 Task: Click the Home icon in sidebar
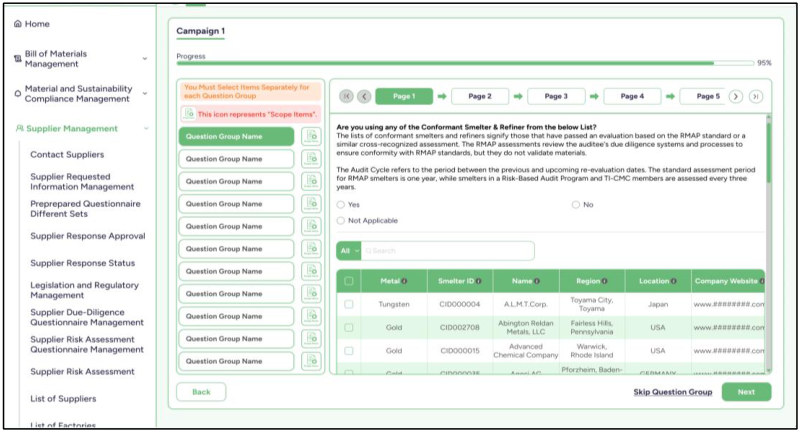(17, 24)
